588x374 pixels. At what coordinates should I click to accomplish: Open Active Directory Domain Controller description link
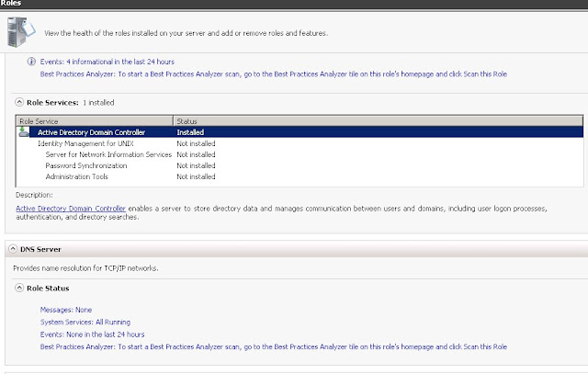(x=71, y=209)
